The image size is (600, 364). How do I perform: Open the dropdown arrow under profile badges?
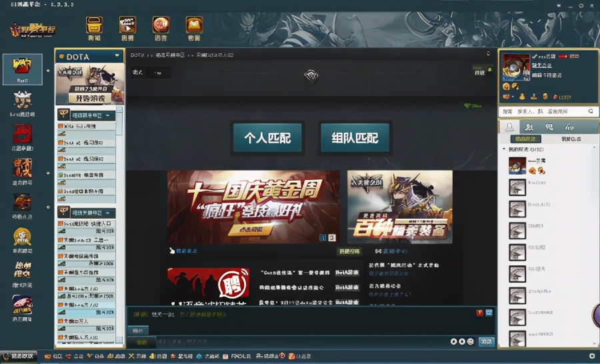pyautogui.click(x=513, y=97)
